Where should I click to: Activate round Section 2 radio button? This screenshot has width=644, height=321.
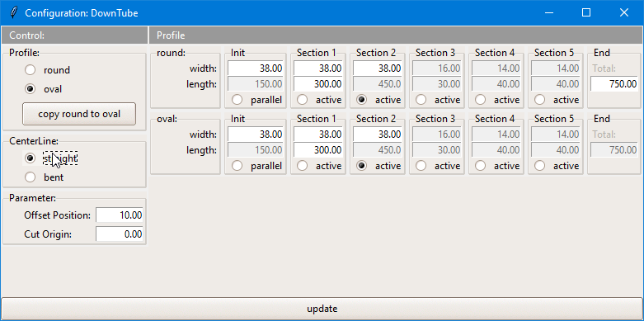361,100
